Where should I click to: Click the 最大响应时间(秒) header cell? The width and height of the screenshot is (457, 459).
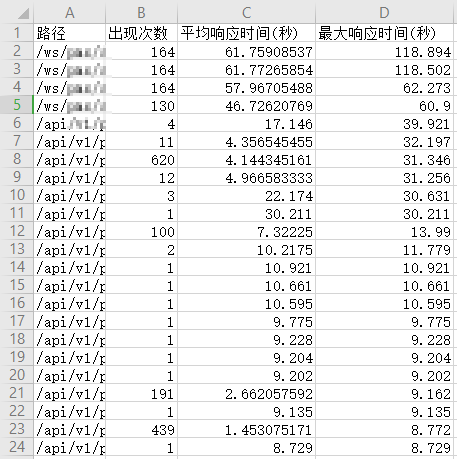384,33
